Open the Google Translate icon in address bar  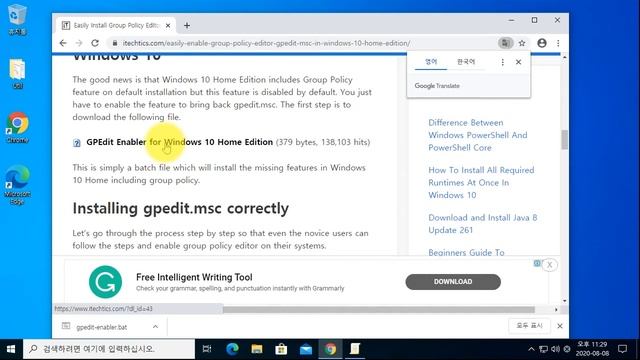[x=505, y=43]
